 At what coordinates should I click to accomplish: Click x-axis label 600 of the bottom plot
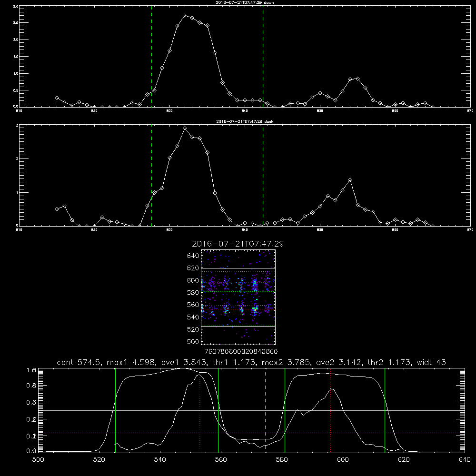click(x=343, y=460)
